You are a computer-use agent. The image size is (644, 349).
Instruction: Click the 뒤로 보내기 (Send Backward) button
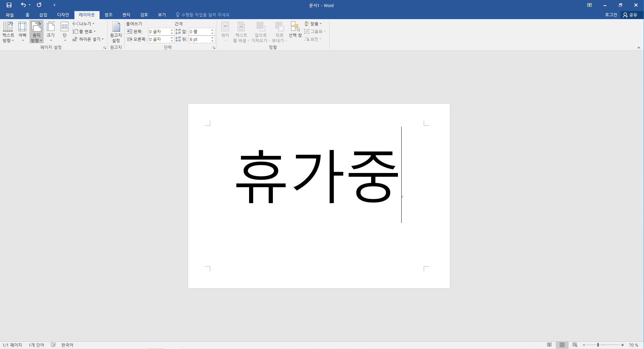point(279,32)
